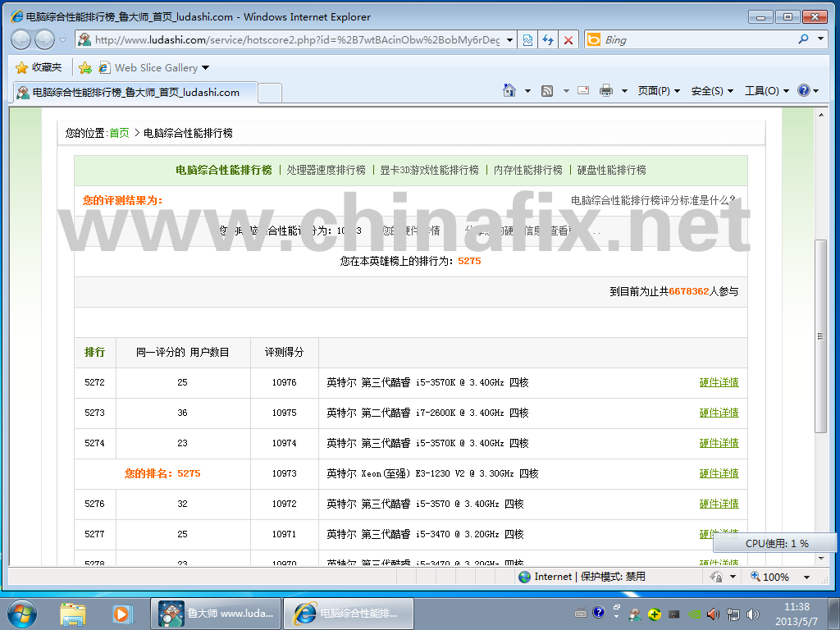Viewport: 840px width, 630px height.
Task: Click 硬件详情 link for rank 5272
Action: point(719,382)
